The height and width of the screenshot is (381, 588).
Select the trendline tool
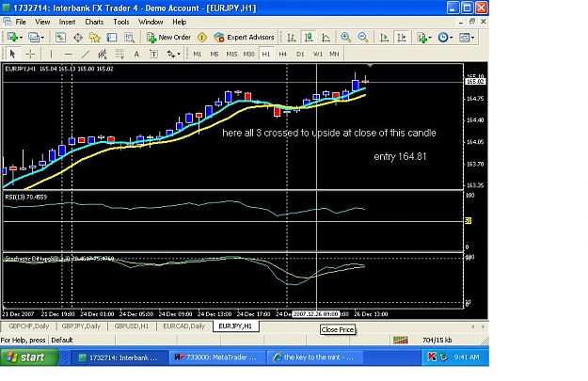pos(86,54)
